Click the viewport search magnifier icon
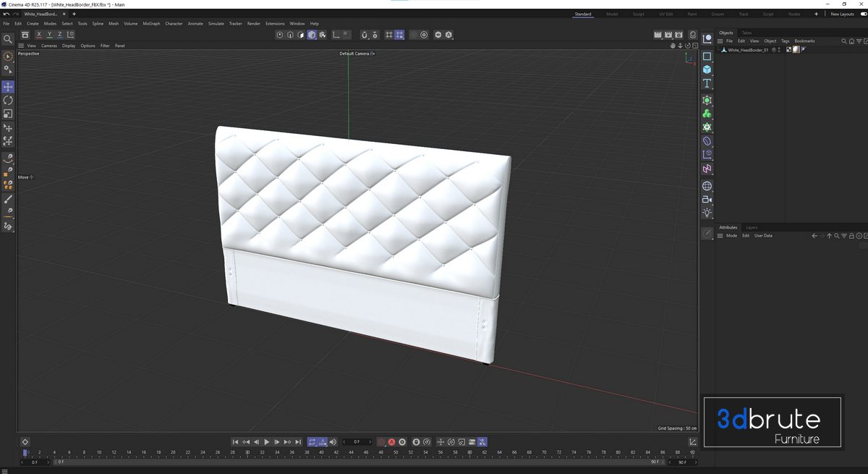This screenshot has height=474, width=868. pos(8,39)
